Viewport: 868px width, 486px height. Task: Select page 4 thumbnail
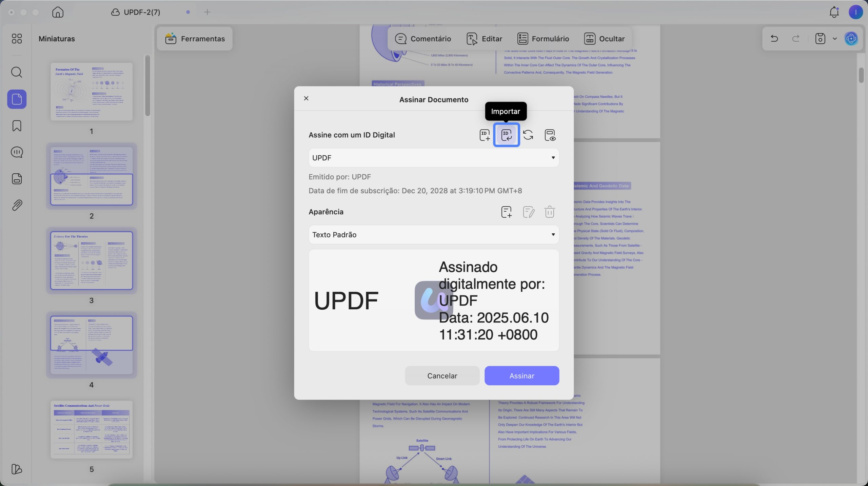point(92,345)
